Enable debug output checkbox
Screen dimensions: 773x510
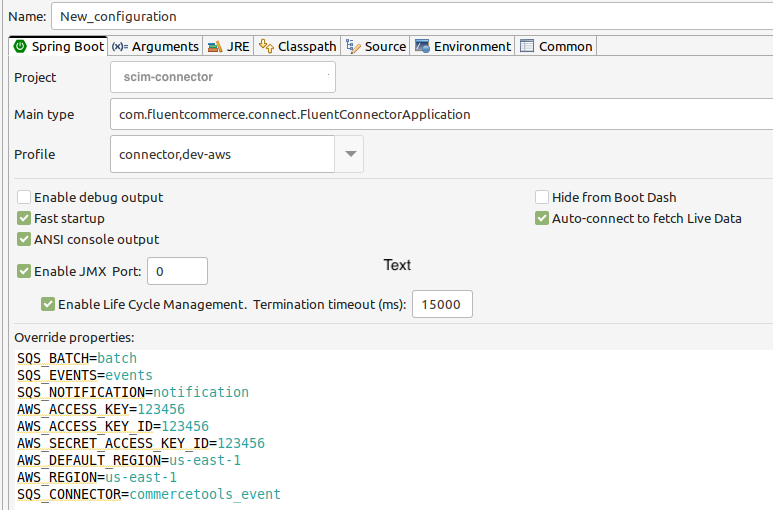pos(25,197)
